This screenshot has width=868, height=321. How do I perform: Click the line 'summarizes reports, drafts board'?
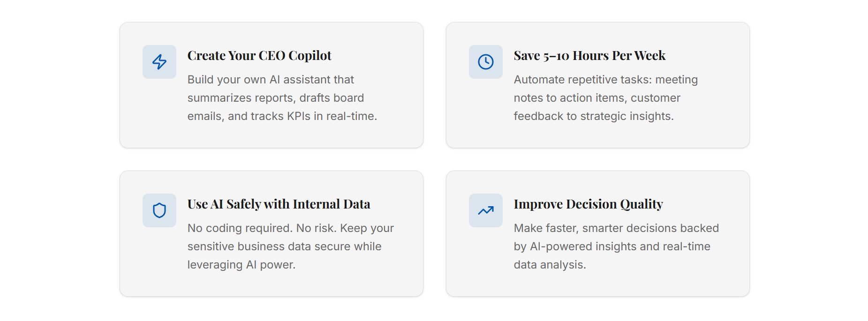coord(276,98)
